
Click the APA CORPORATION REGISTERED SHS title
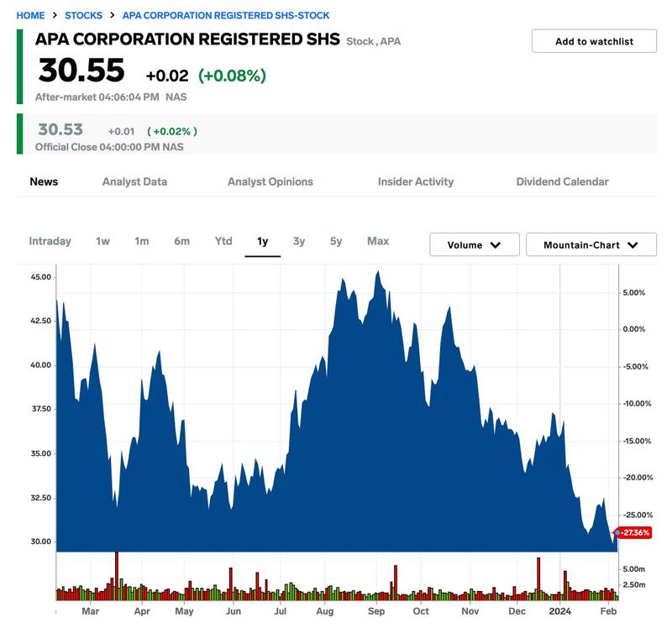pos(187,39)
